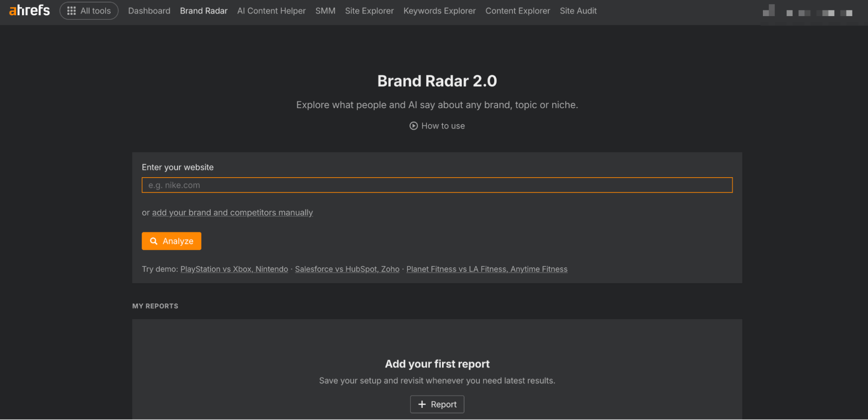Click the Enter your website label
The width and height of the screenshot is (868, 420).
(x=178, y=167)
